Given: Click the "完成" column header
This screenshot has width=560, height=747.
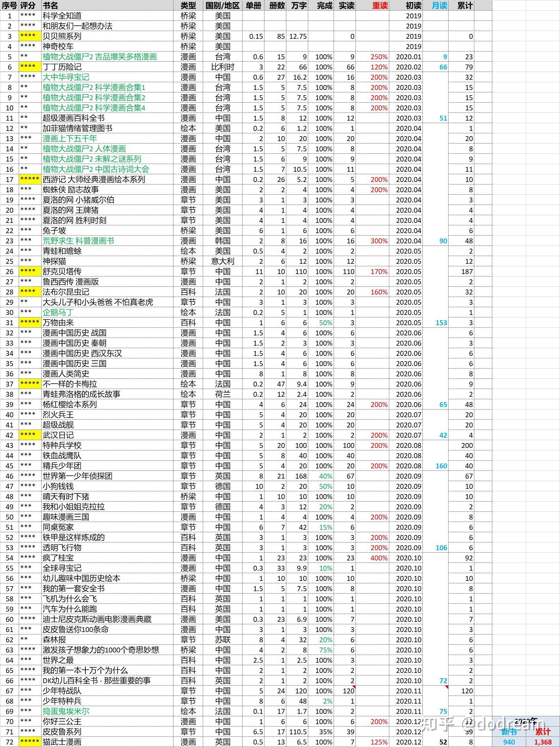Looking at the screenshot, I should tap(324, 5).
